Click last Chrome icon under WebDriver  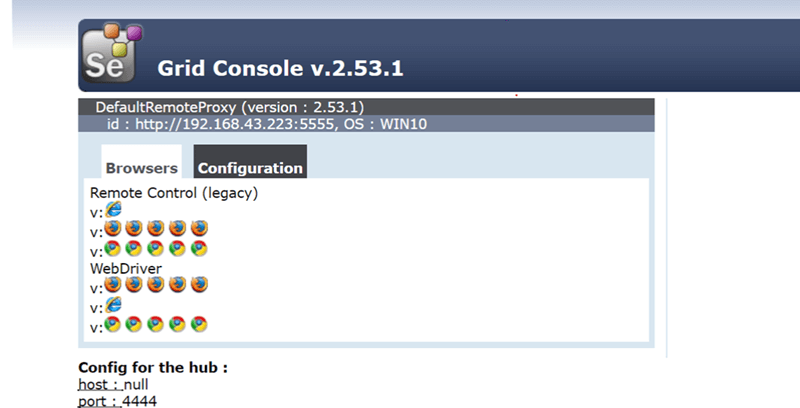tap(199, 324)
